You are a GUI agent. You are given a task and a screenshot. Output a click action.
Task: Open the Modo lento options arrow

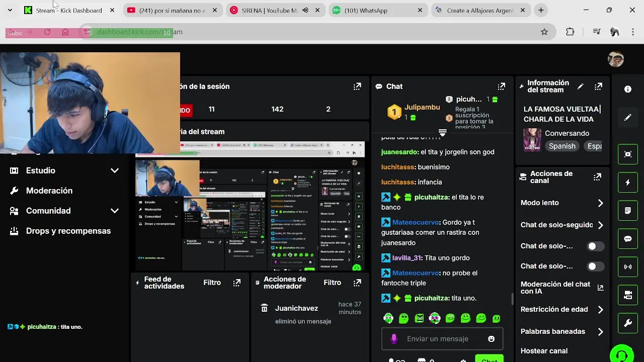coord(600,203)
